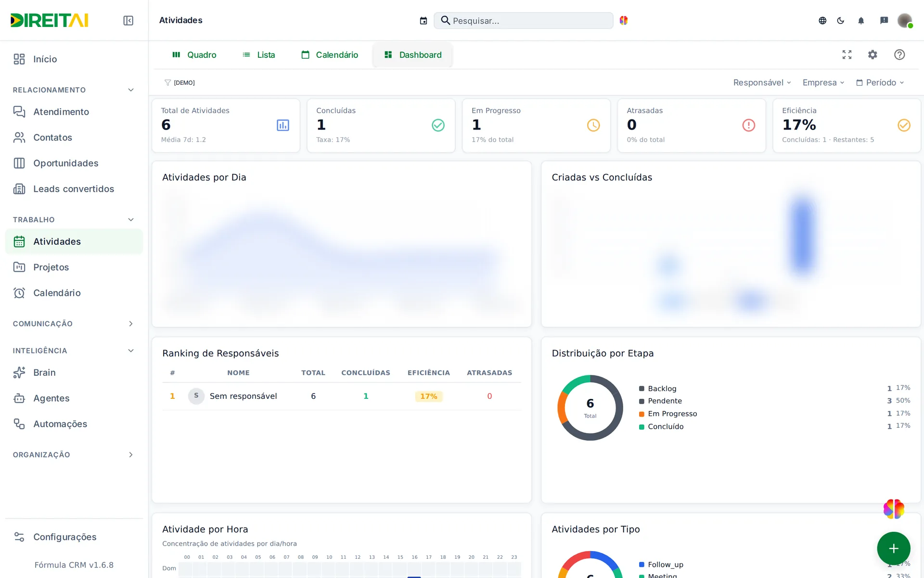Click Em Progresso clock icon
924x578 pixels.
point(593,125)
